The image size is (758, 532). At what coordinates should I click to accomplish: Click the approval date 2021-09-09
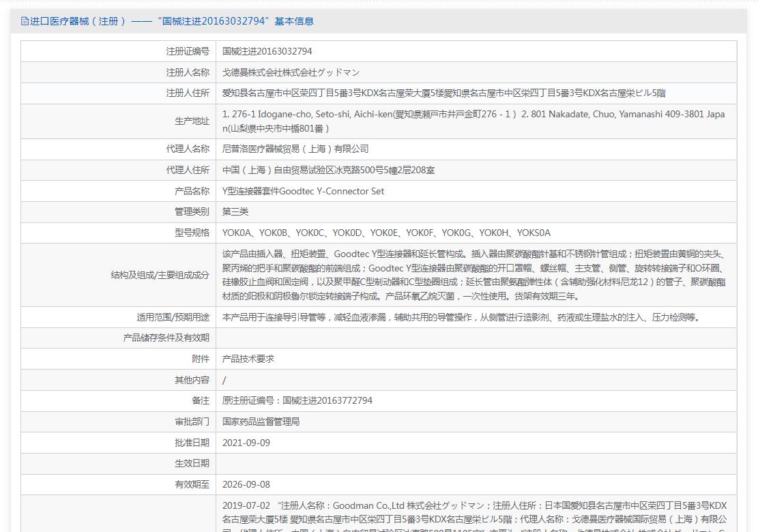pyautogui.click(x=246, y=443)
